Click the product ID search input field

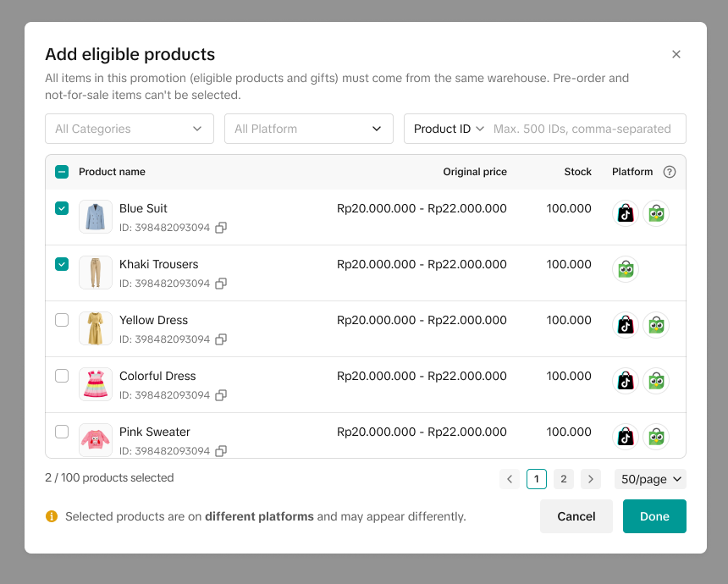584,129
